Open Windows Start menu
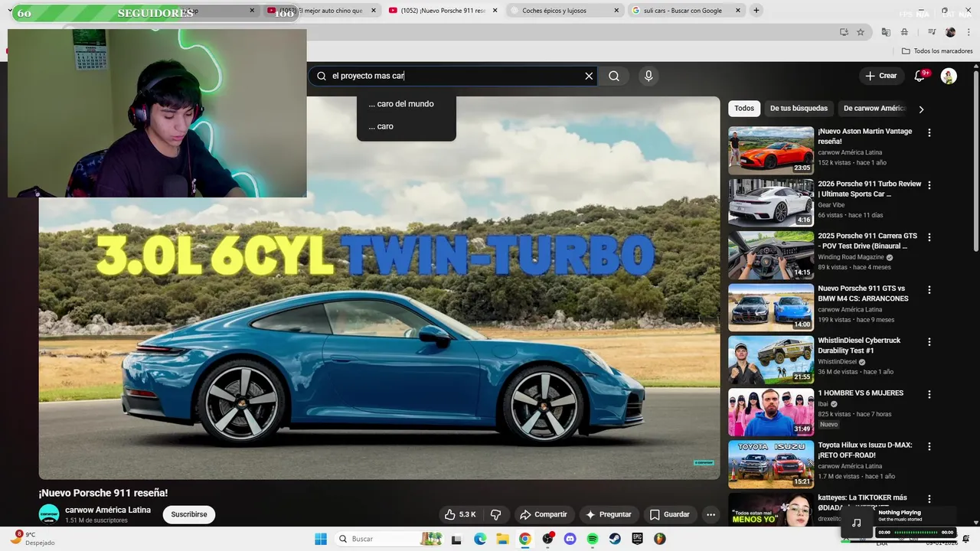 click(x=321, y=539)
